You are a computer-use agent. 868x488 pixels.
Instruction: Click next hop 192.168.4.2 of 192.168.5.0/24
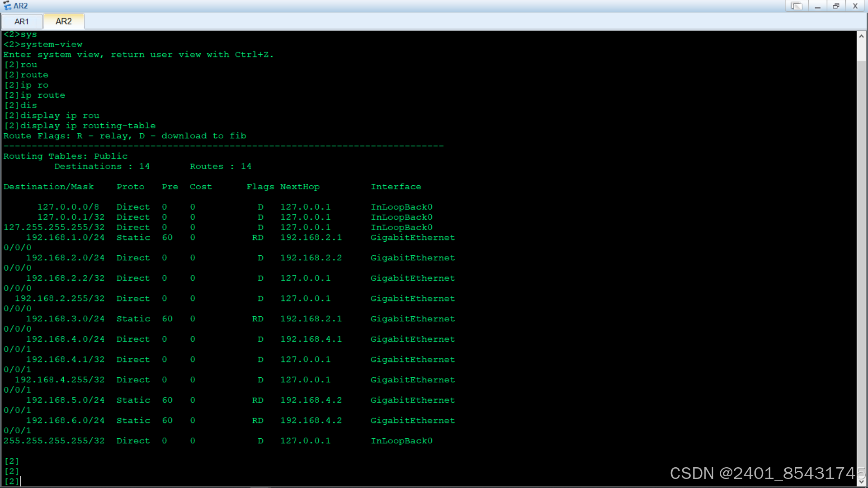(x=311, y=400)
